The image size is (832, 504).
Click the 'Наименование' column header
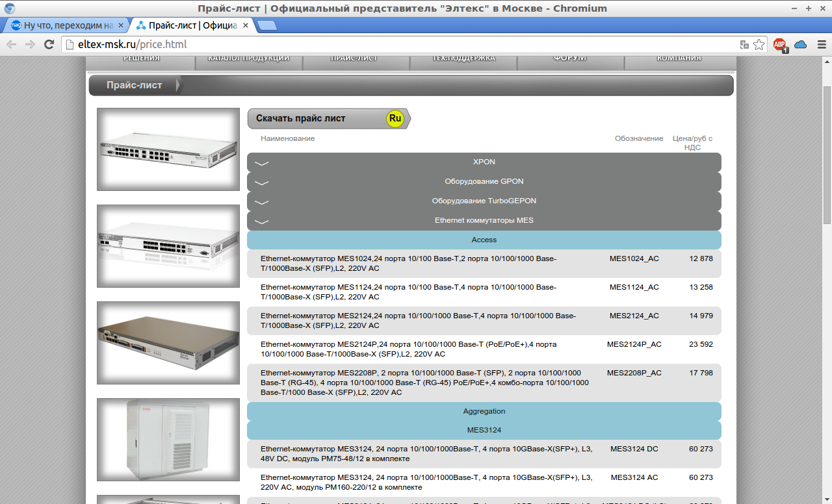[287, 138]
